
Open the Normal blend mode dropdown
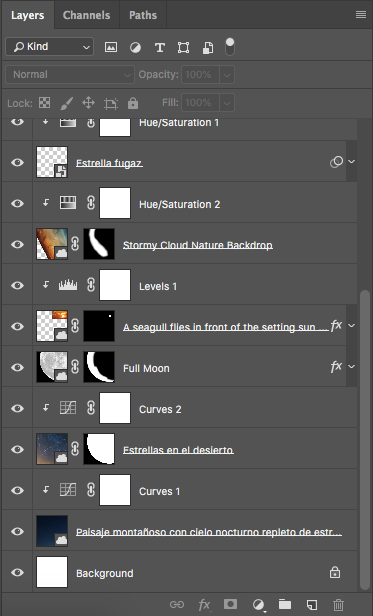pyautogui.click(x=70, y=74)
